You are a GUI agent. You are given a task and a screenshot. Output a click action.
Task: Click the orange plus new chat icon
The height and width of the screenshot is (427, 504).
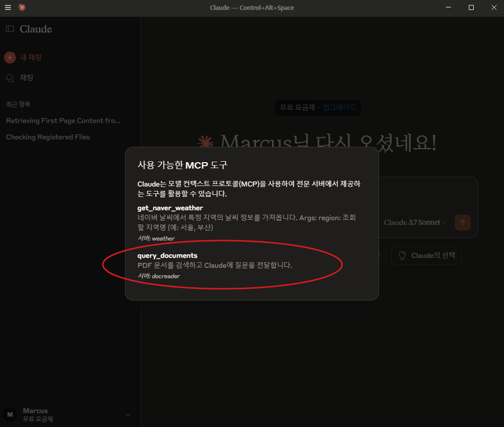pos(10,58)
